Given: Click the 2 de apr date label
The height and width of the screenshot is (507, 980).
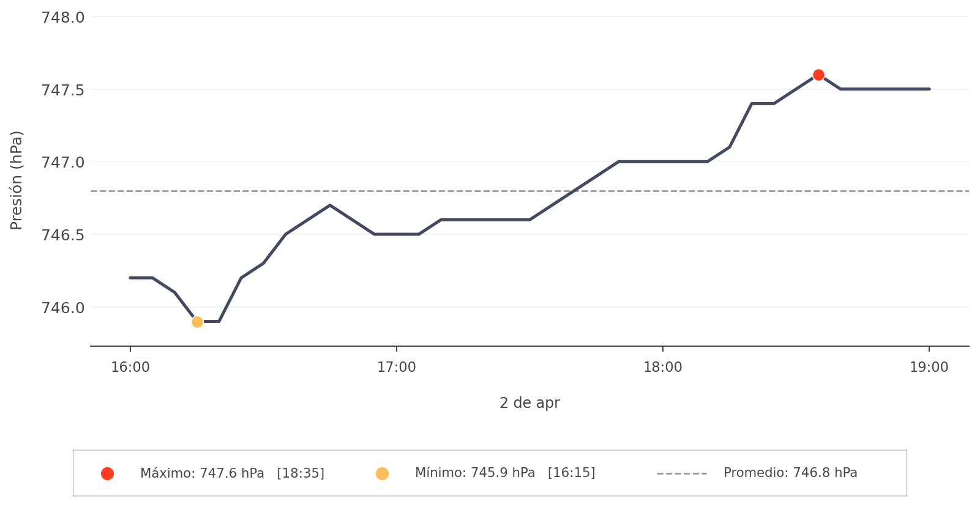Looking at the screenshot, I should 529,403.
